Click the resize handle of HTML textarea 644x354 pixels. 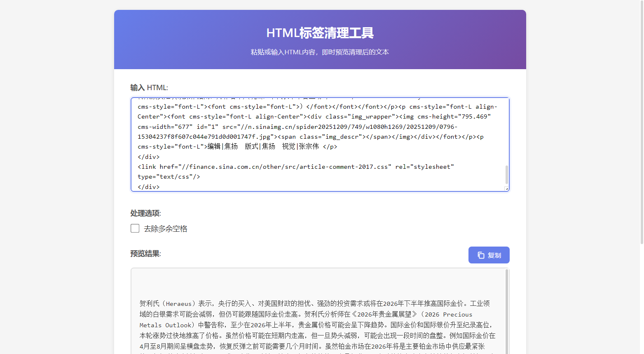click(x=506, y=189)
